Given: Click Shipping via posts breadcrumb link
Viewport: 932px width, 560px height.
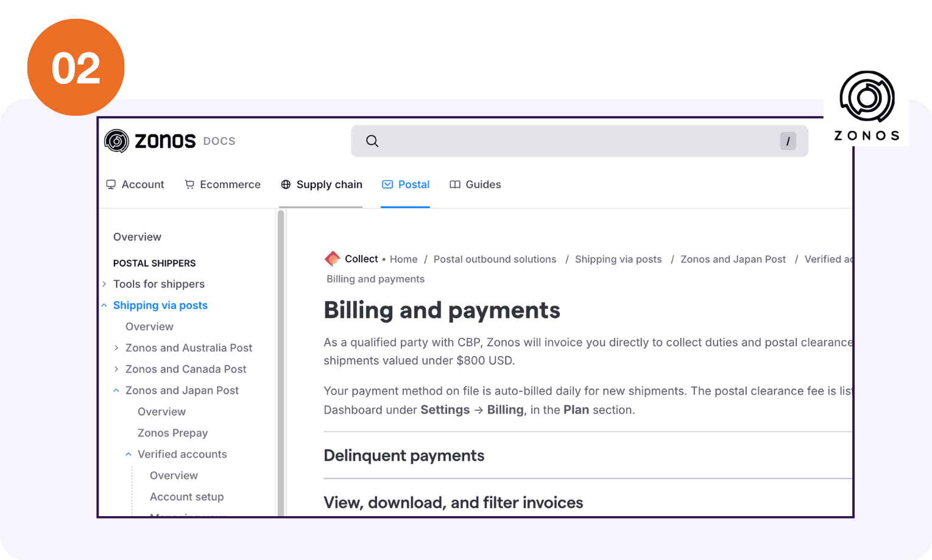Looking at the screenshot, I should 618,259.
